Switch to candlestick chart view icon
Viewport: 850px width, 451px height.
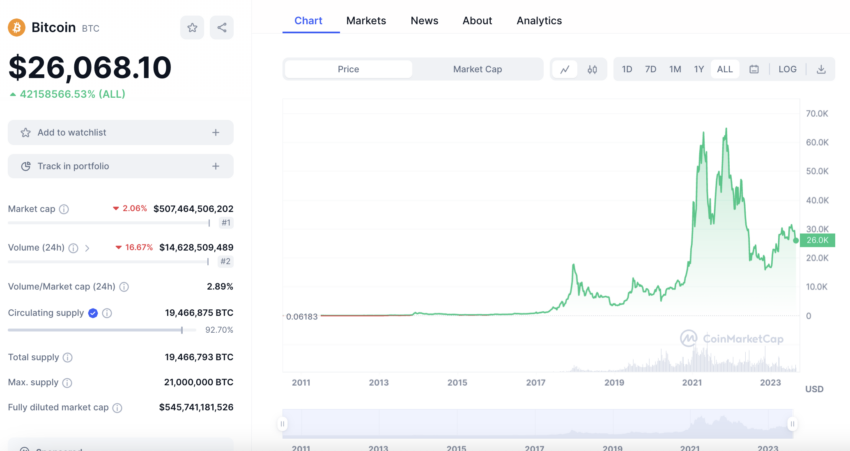point(592,69)
